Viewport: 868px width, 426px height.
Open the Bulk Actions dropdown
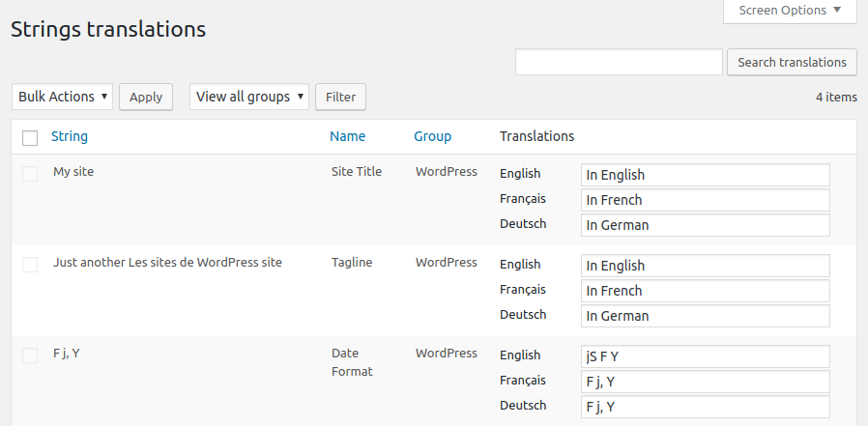pos(62,97)
